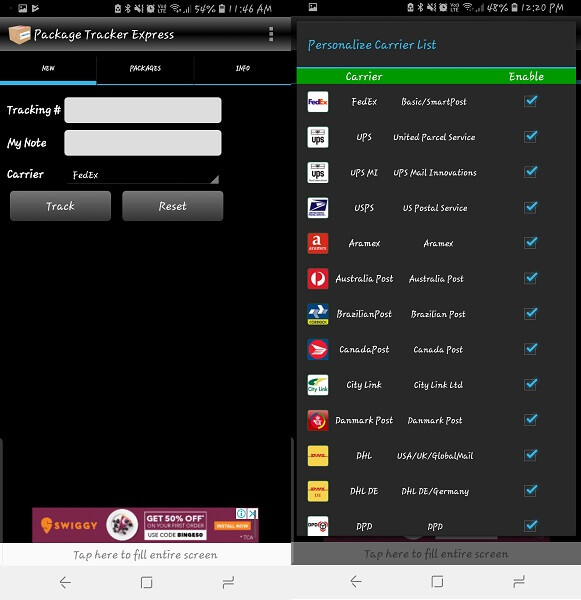Toggle the UPS MI enable checkbox
The height and width of the screenshot is (600, 581).
[x=530, y=172]
